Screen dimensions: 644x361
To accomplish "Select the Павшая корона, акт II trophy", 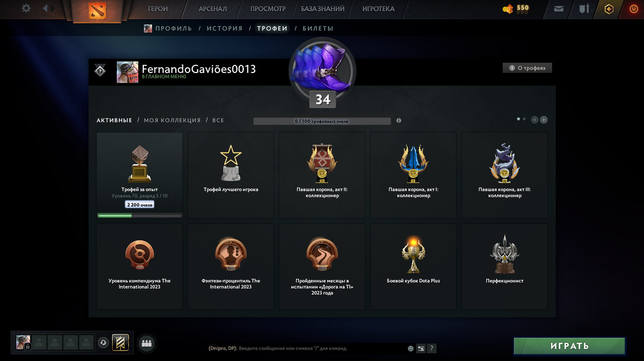I will click(322, 175).
